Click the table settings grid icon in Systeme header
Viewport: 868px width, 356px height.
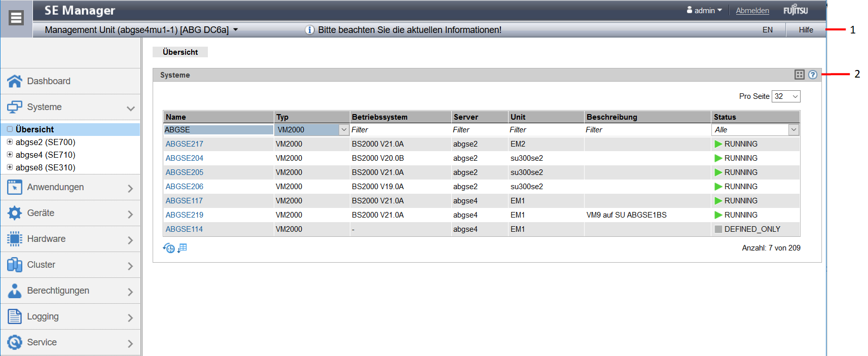coord(800,75)
